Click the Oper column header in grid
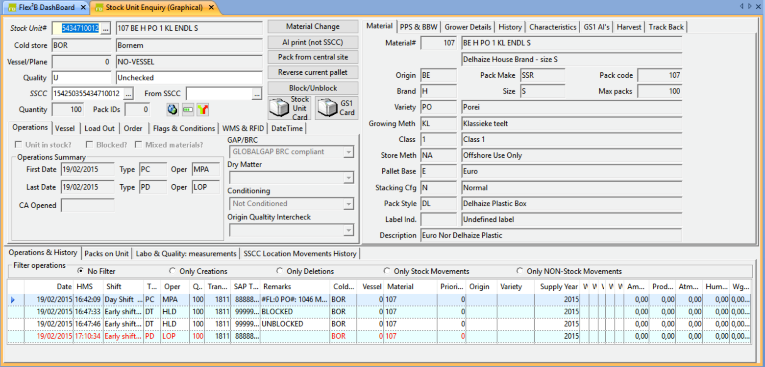This screenshot has width=765, height=367. [175, 287]
